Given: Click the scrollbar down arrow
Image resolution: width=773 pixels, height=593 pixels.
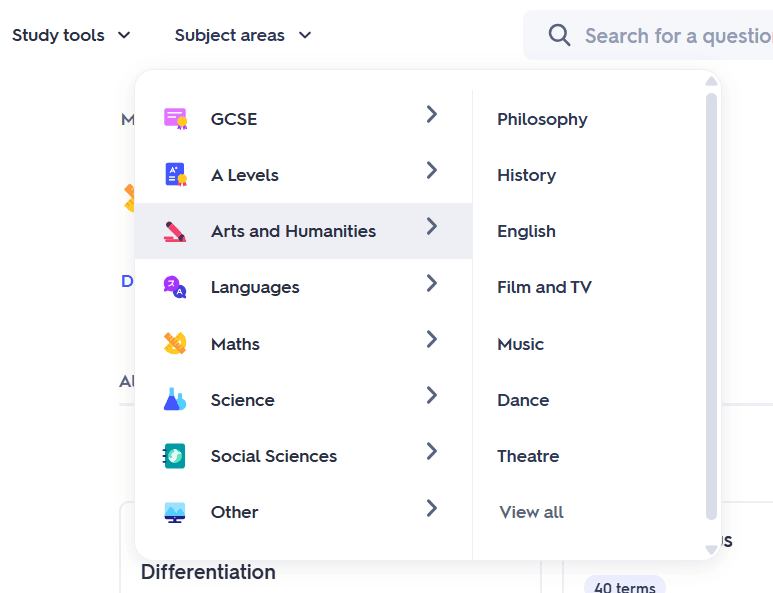Looking at the screenshot, I should [711, 549].
